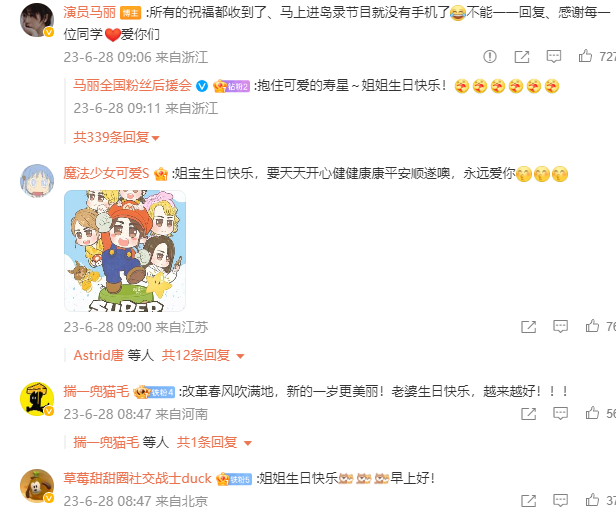This screenshot has height=512, width=616.
Task: Open reply box on 演员马丽's comment
Action: click(x=554, y=57)
